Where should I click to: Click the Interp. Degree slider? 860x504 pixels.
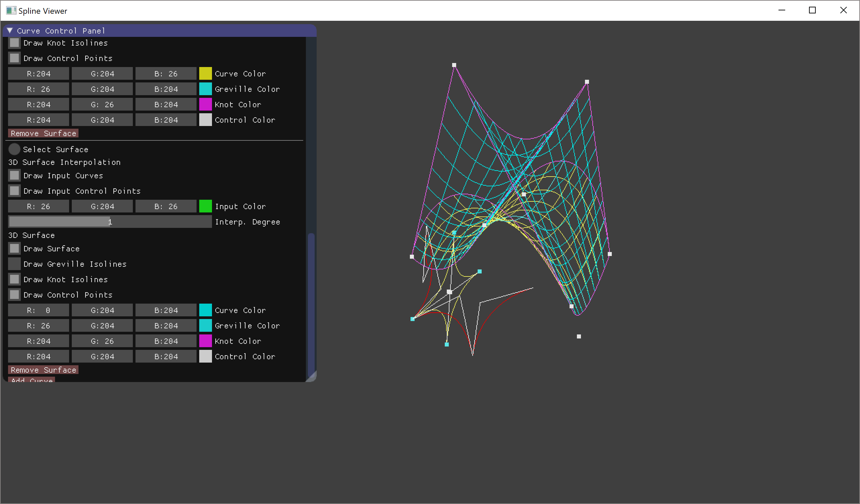pos(110,222)
